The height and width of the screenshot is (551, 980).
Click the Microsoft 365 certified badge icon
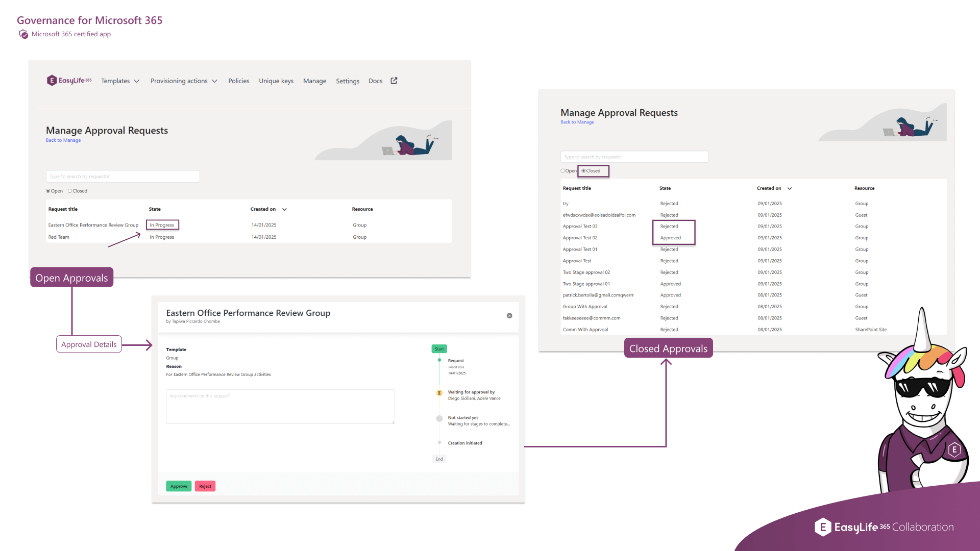23,34
